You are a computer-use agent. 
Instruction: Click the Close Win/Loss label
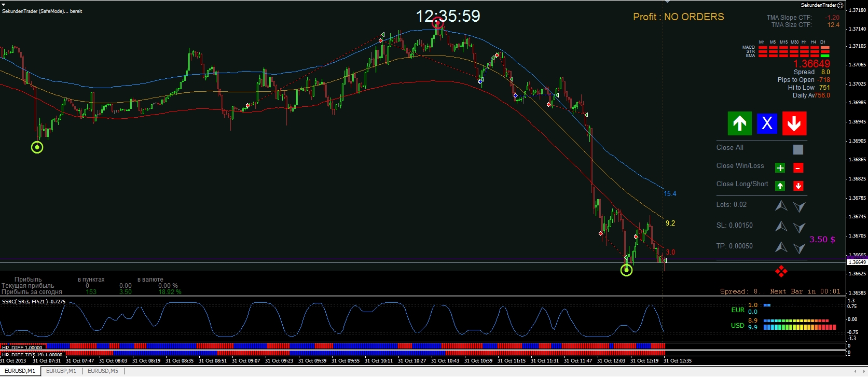740,166
